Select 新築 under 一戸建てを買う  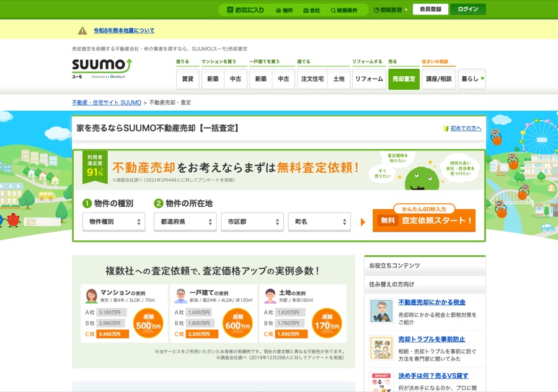pos(261,79)
